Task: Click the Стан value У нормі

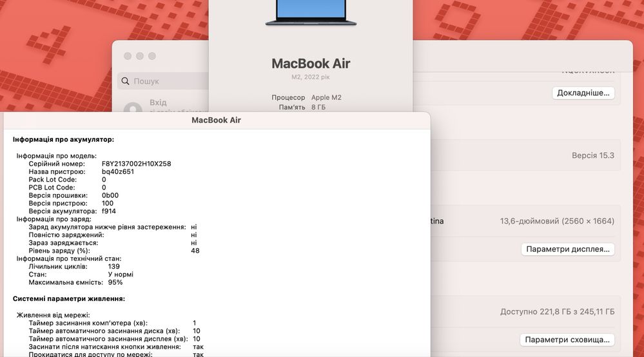Action: click(x=121, y=274)
